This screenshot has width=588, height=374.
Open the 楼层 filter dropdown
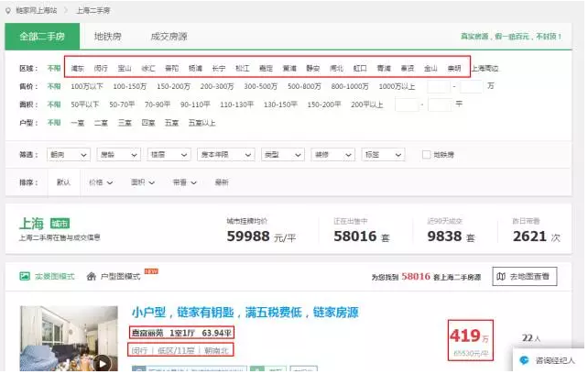[x=169, y=154]
